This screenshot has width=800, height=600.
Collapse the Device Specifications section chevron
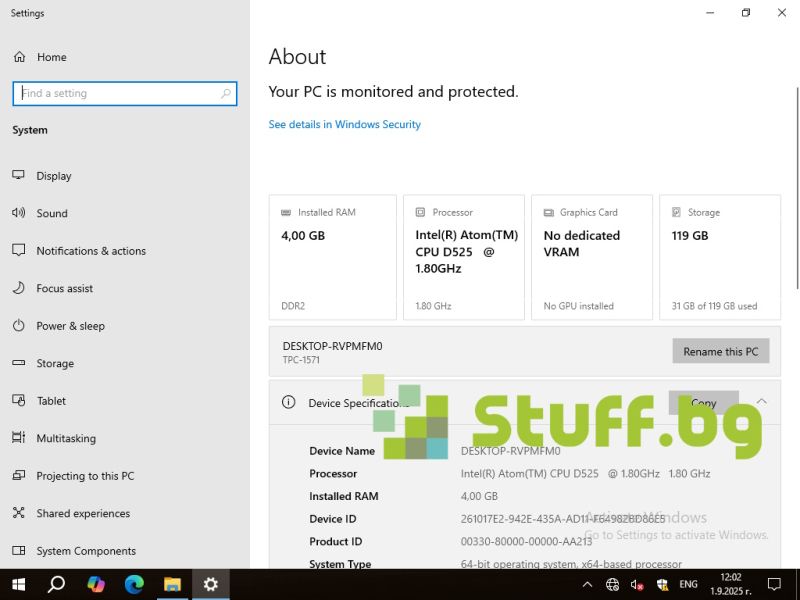coord(761,402)
